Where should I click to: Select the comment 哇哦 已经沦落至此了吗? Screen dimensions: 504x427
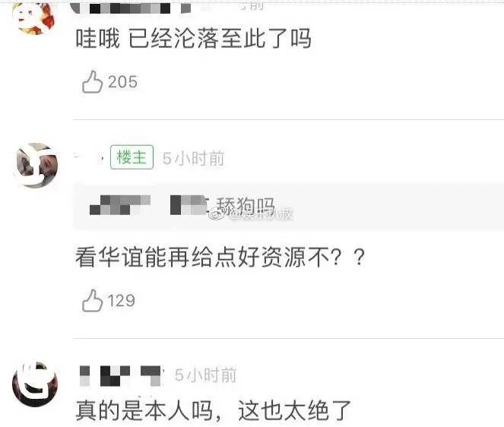tap(194, 38)
